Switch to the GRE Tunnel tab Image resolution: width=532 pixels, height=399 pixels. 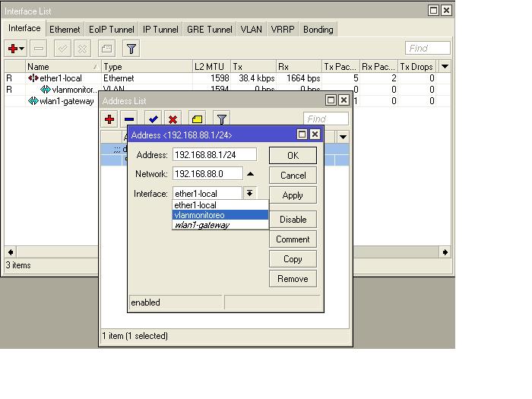[209, 30]
